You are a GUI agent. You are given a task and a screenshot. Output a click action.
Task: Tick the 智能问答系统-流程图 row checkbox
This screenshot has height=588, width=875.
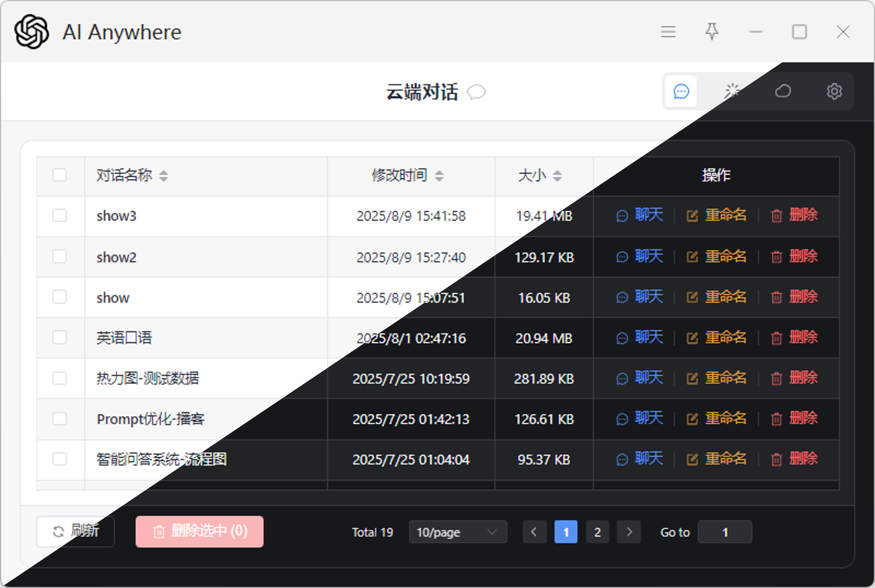click(60, 459)
